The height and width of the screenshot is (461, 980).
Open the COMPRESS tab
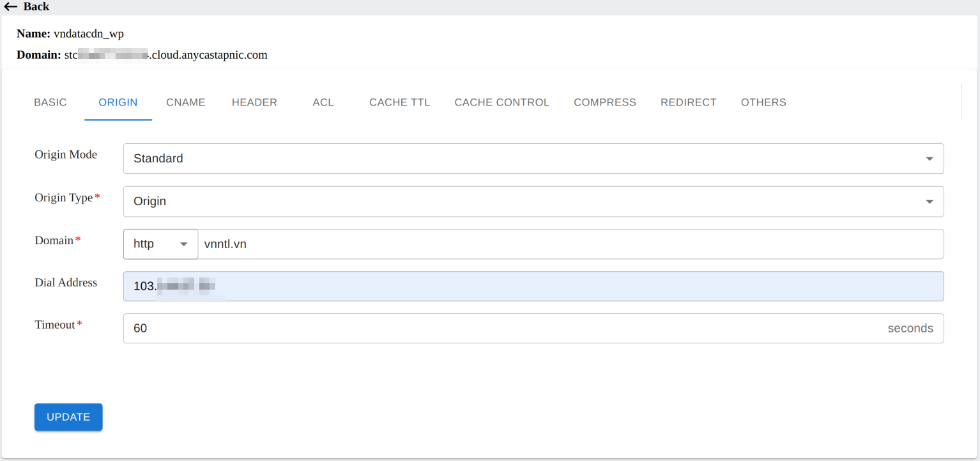pyautogui.click(x=605, y=102)
